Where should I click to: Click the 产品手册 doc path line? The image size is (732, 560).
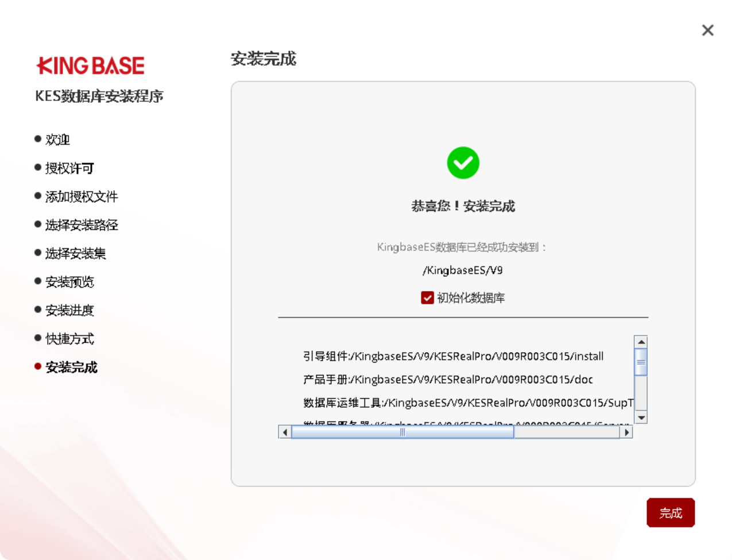point(448,380)
